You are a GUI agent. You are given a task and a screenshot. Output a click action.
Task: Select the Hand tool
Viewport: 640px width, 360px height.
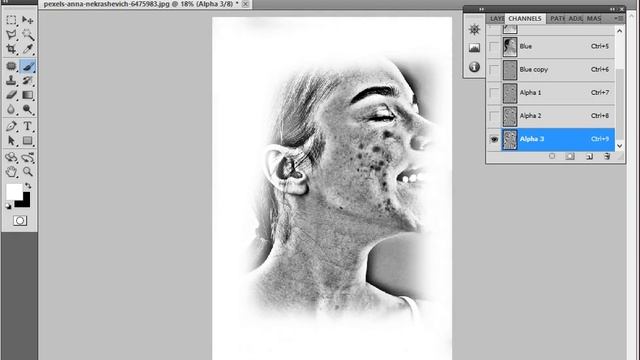11,172
